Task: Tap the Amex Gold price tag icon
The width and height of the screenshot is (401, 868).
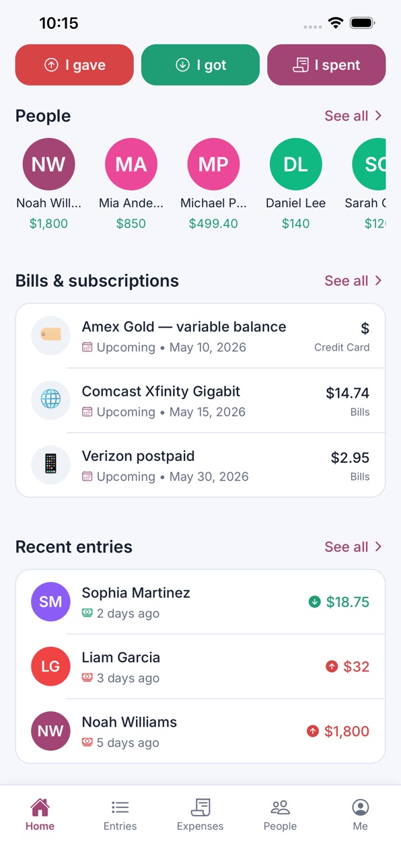Action: click(50, 335)
